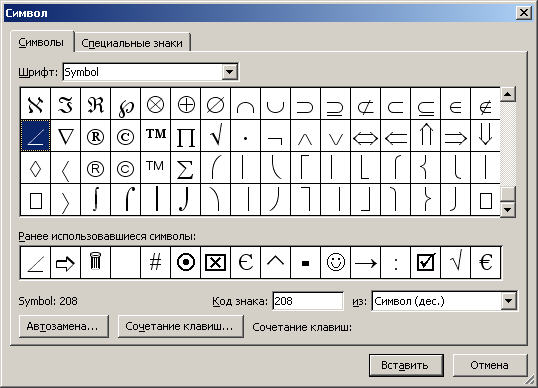
Task: Select the aleph symbol in grid
Action: pos(36,104)
